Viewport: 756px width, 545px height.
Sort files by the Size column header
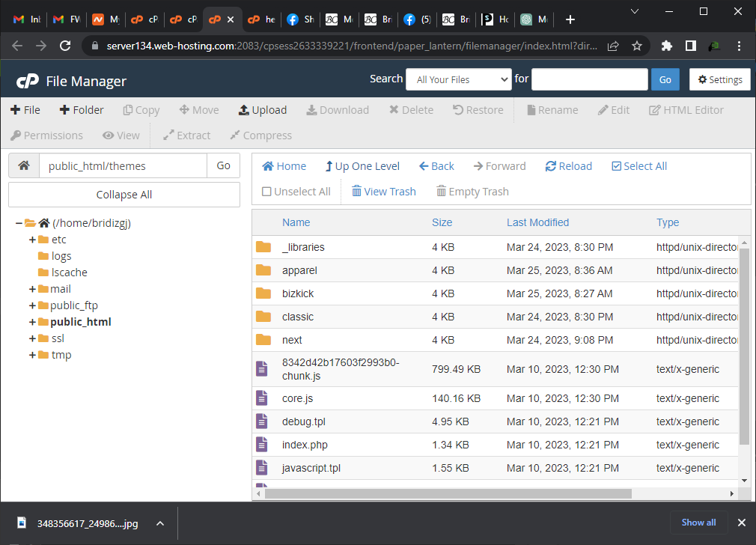pyautogui.click(x=442, y=222)
